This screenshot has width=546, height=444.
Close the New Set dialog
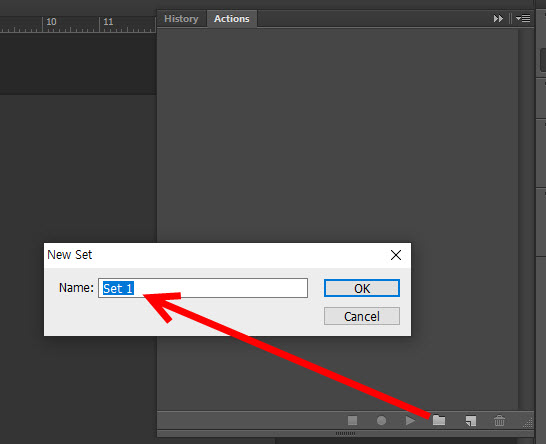coord(396,255)
